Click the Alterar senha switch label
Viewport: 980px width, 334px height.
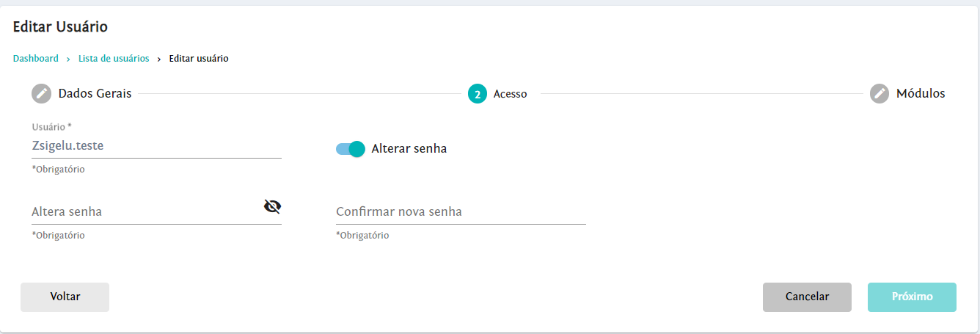[409, 149]
